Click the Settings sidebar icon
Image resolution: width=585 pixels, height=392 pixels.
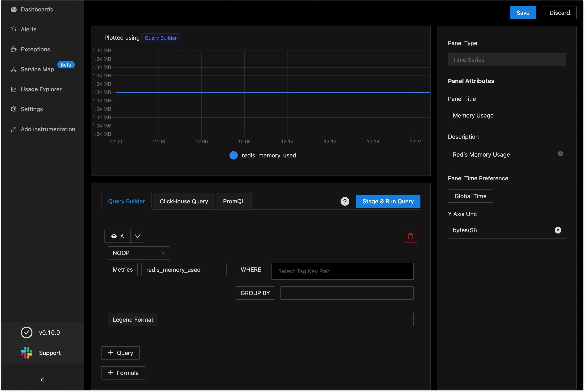(x=14, y=109)
